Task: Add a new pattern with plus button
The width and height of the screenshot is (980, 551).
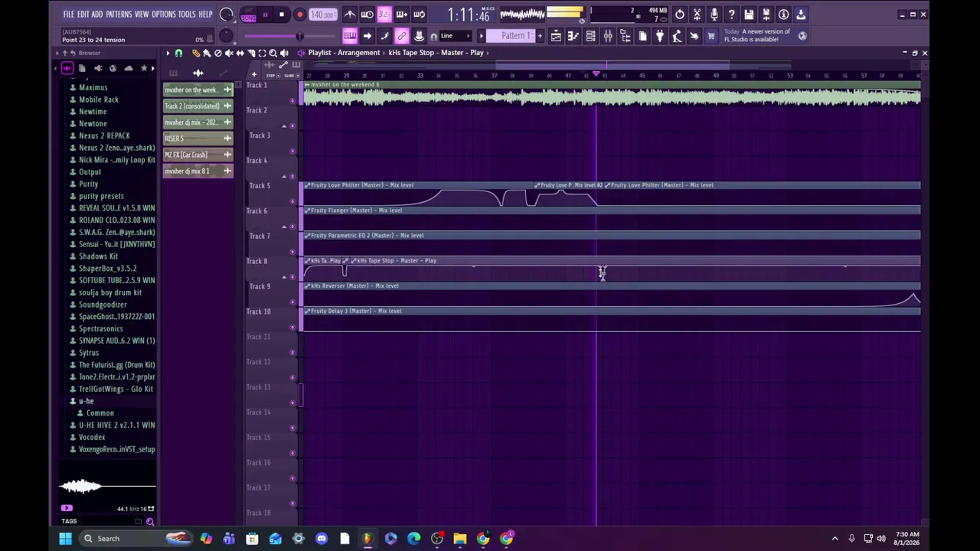Action: [540, 36]
